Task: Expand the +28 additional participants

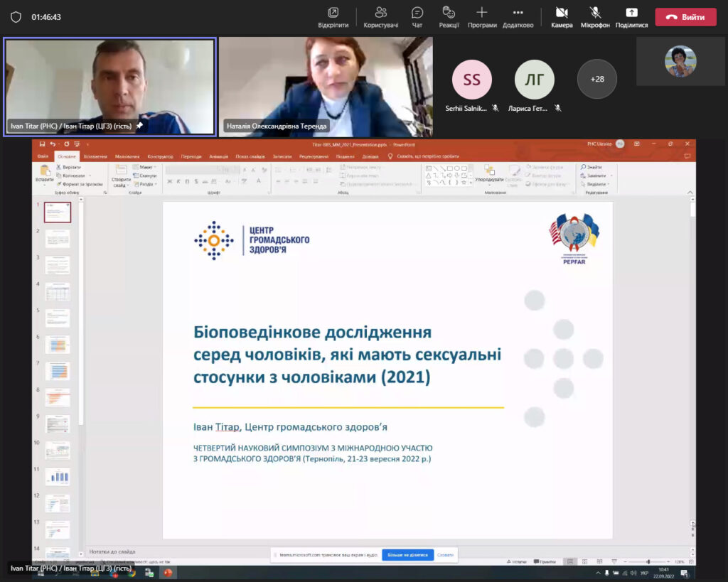Action: coord(596,79)
